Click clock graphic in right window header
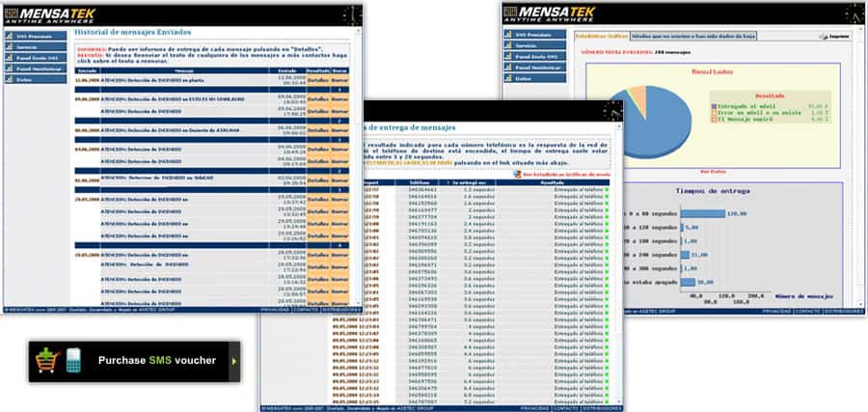Image resolution: width=868 pixels, height=412 pixels. (854, 14)
